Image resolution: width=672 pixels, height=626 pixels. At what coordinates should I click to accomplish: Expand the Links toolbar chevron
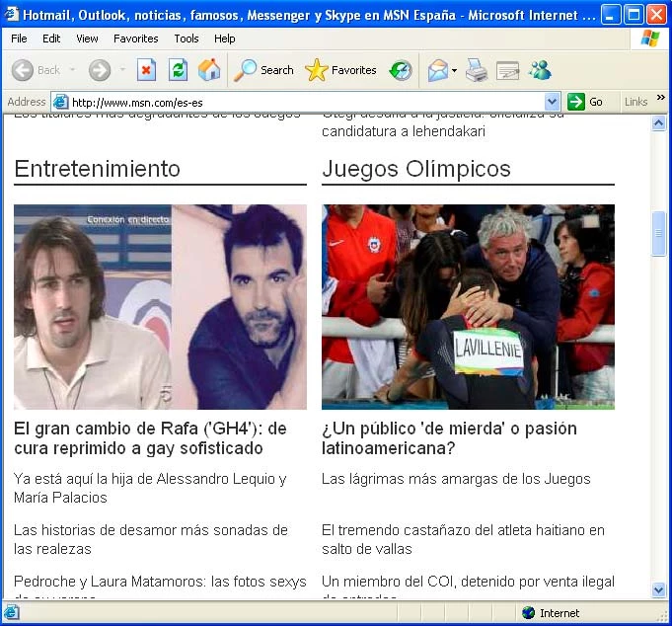(660, 98)
